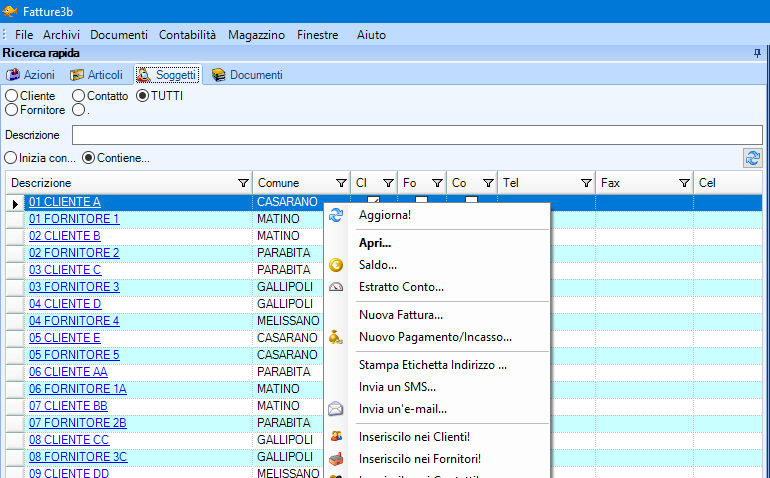Select the Cliente radio button

tap(12, 96)
